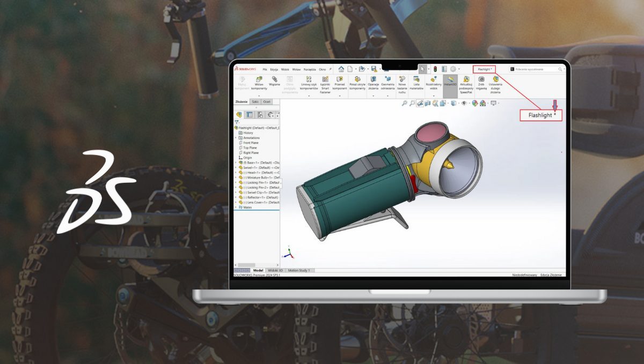Click Pokaż ukryte komponenty tool
Viewport: 644px width, 364px height.
[x=357, y=84]
